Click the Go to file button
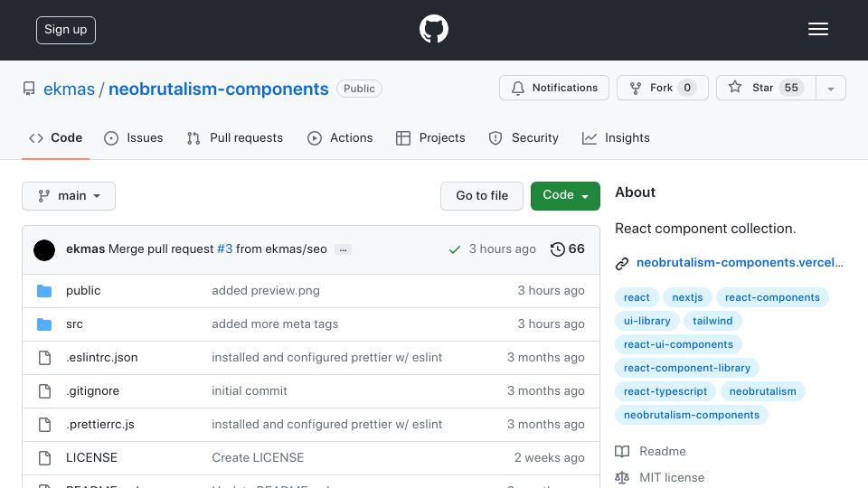 pyautogui.click(x=482, y=196)
